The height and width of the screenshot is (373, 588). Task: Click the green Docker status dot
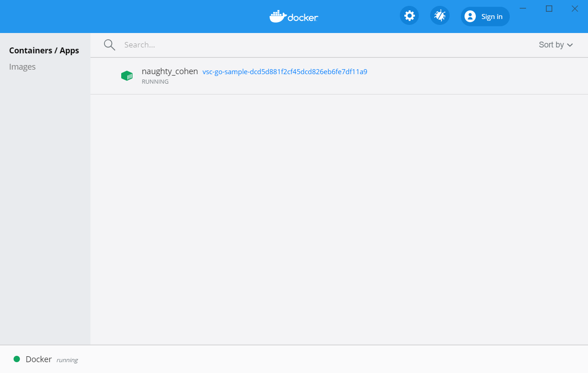pyautogui.click(x=17, y=359)
